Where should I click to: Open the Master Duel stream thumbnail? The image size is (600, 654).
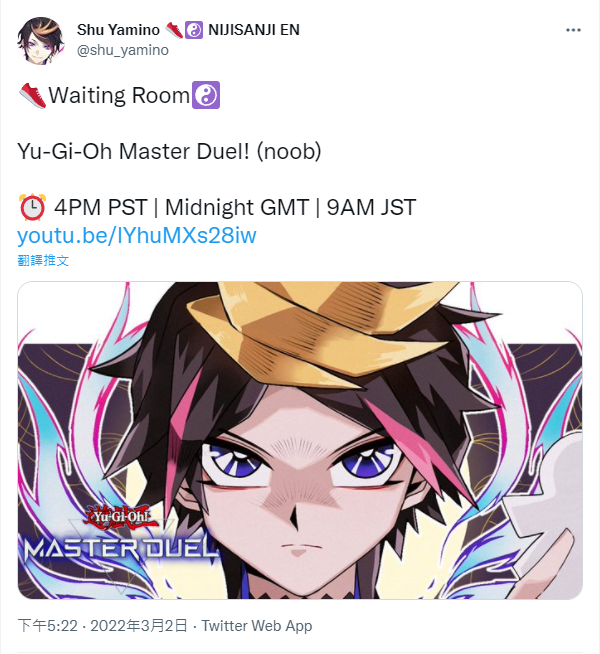pyautogui.click(x=300, y=440)
